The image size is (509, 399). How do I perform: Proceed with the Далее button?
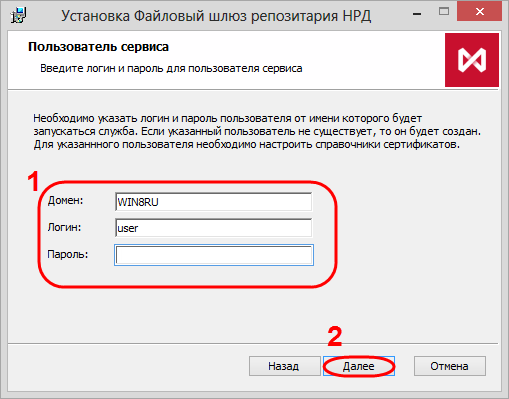coord(359,366)
